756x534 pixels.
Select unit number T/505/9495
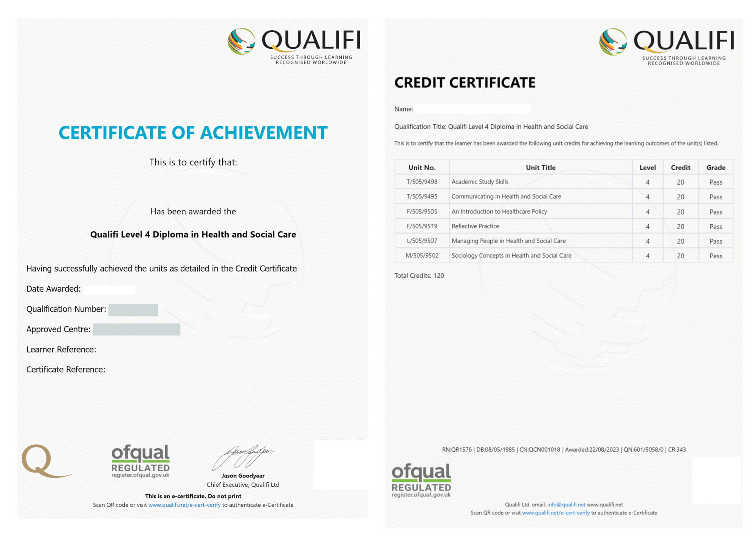[x=422, y=197]
